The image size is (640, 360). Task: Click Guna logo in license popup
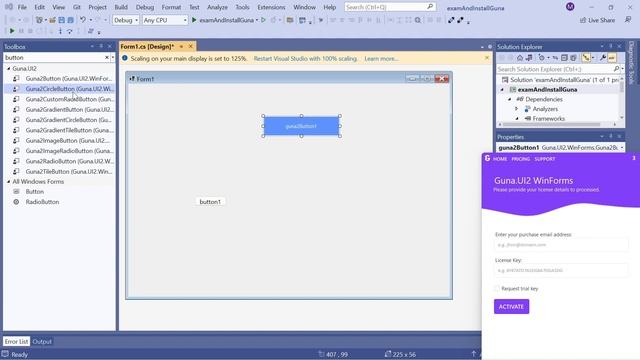pos(487,158)
